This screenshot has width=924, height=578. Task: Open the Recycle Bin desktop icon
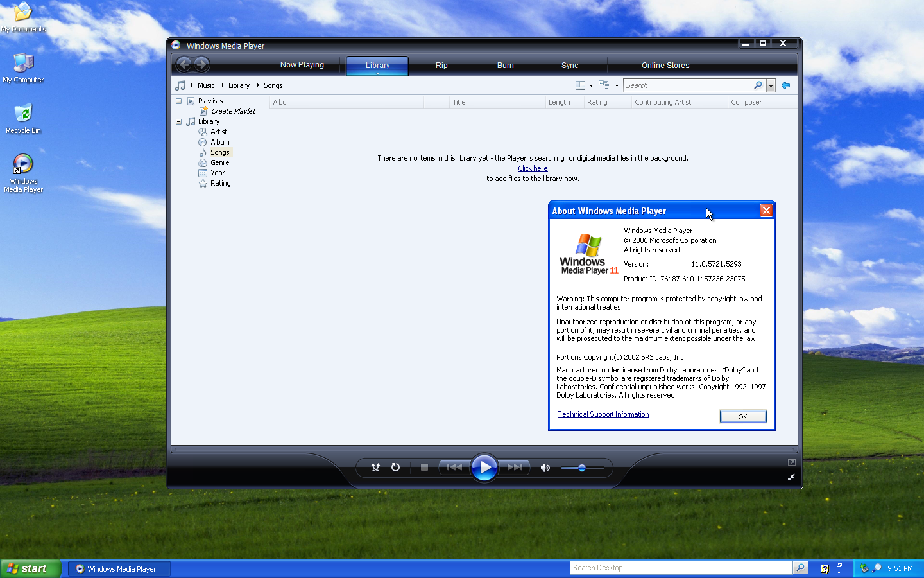click(23, 119)
